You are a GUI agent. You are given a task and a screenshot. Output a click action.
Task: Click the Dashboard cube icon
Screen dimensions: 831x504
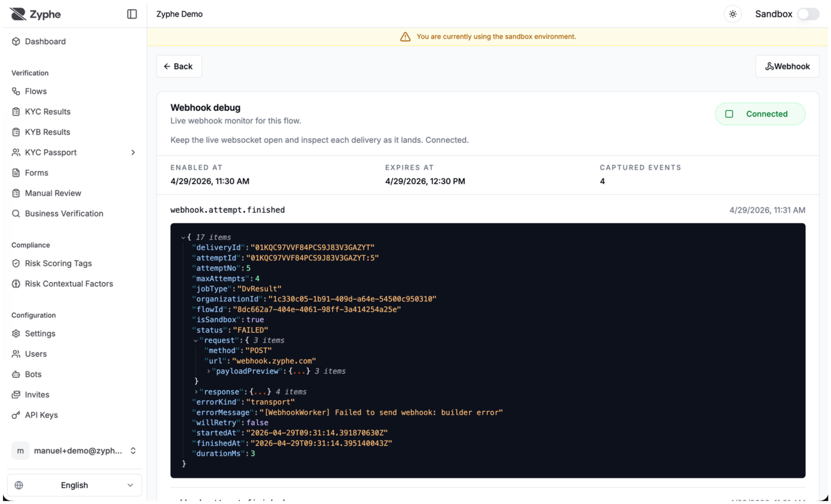(16, 42)
